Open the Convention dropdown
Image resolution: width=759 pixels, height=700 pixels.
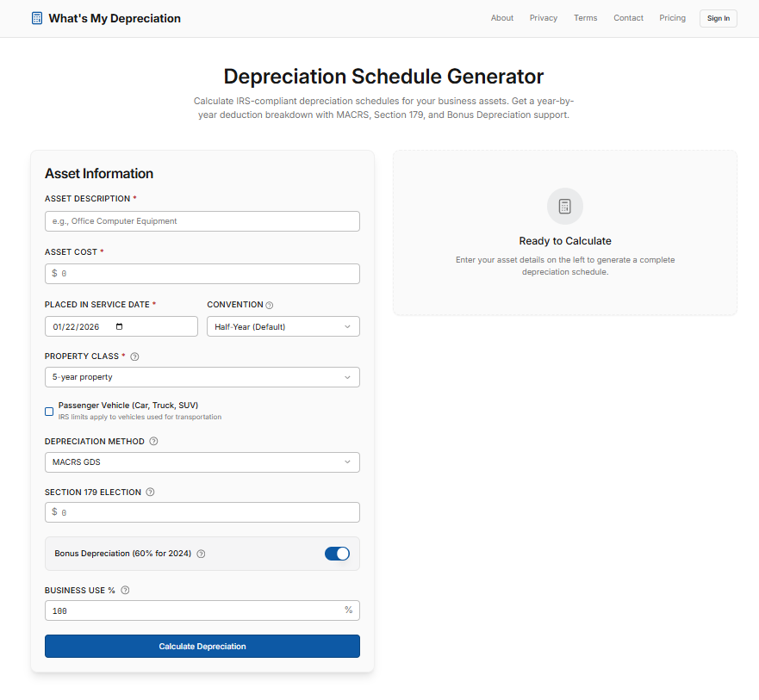[x=283, y=326]
